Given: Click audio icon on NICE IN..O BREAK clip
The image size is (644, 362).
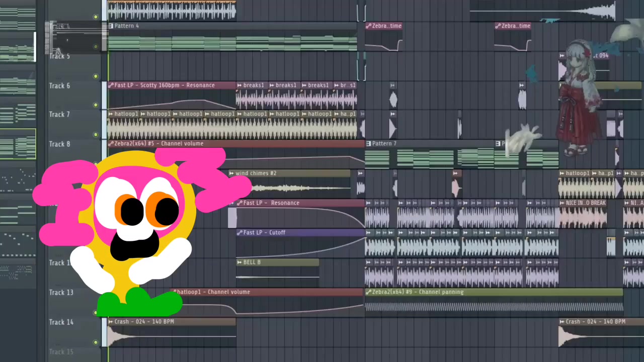Looking at the screenshot, I should (562, 203).
